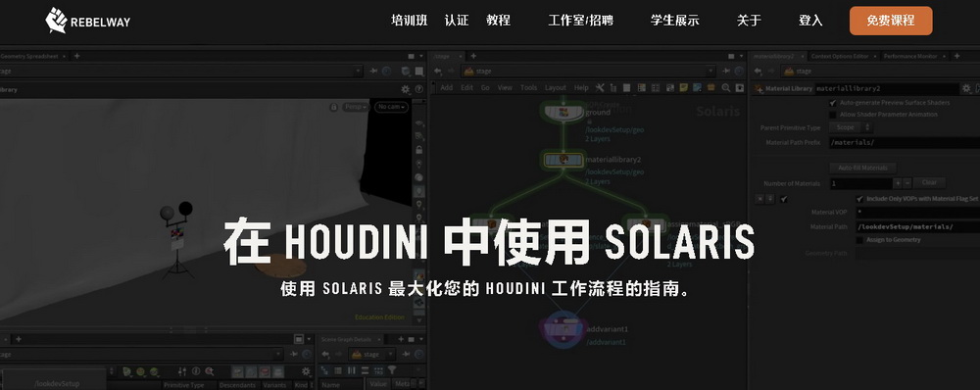Open the 培训班 menu item
980x390 pixels.
pos(410,20)
